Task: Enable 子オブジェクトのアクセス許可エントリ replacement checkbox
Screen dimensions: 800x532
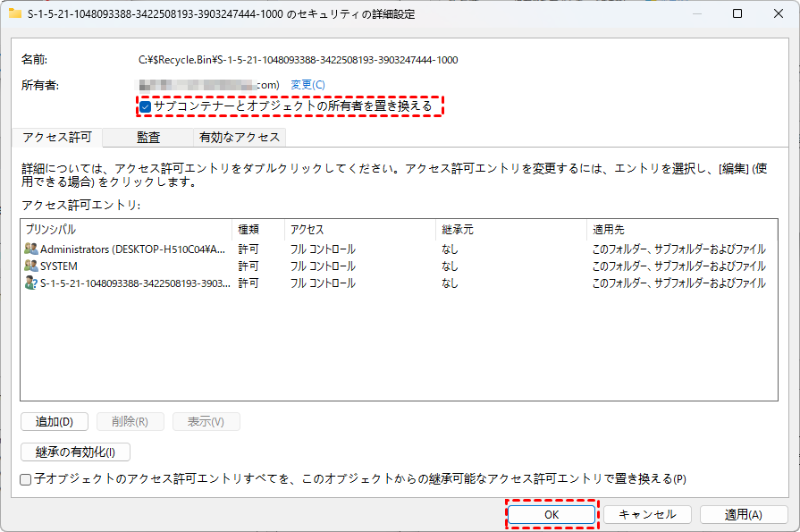Action: tap(26, 479)
